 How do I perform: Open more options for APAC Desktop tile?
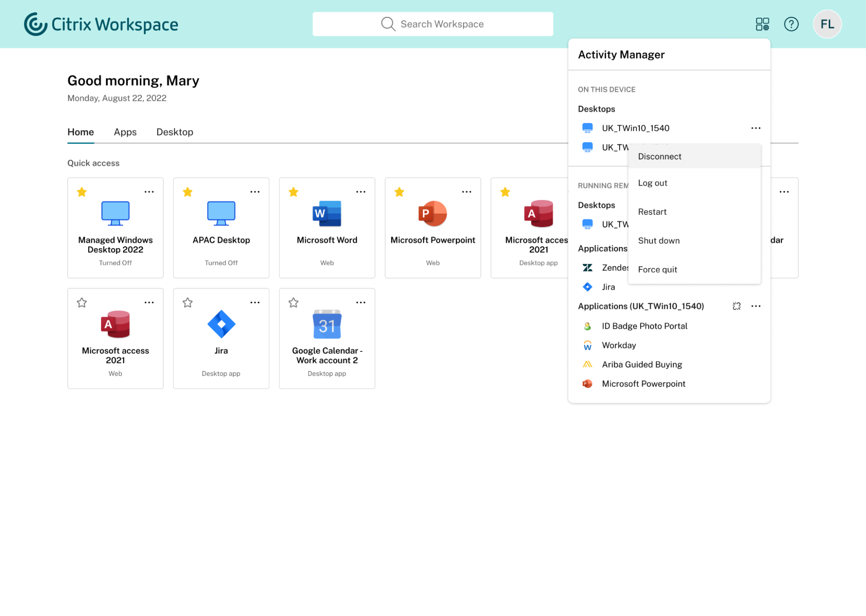[255, 192]
